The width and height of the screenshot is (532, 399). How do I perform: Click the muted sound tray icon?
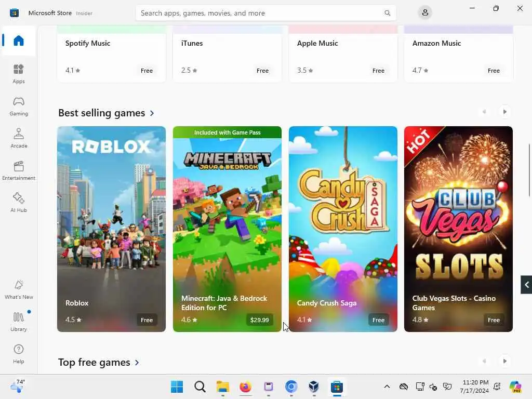click(433, 387)
